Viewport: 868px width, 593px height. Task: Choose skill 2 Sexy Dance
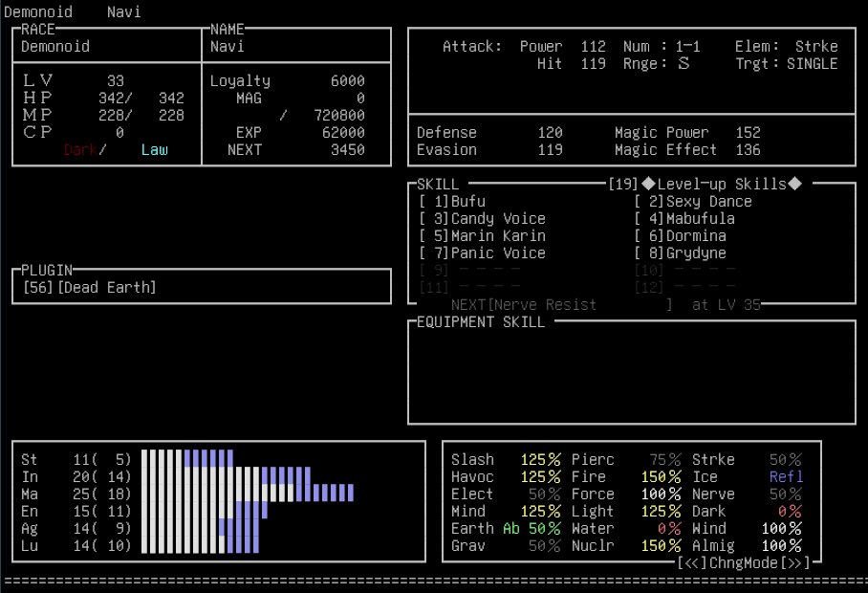(693, 201)
